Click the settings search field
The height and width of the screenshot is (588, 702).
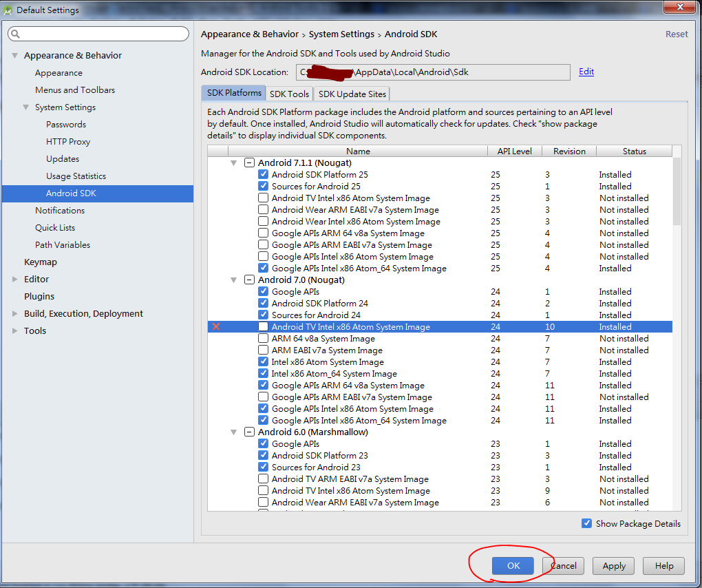(98, 34)
